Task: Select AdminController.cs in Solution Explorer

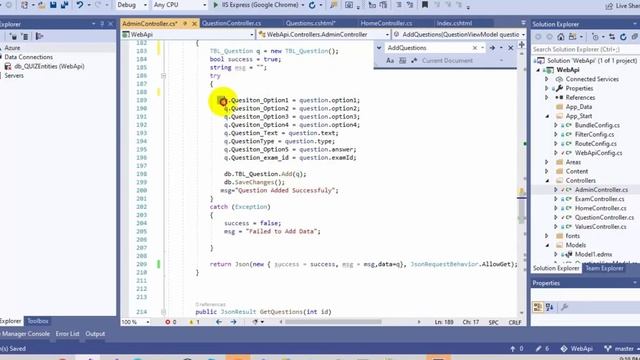Action: point(601,190)
